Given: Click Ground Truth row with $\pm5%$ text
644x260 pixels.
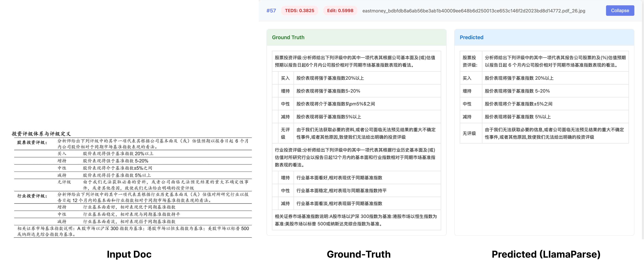Looking at the screenshot, I should click(335, 104).
